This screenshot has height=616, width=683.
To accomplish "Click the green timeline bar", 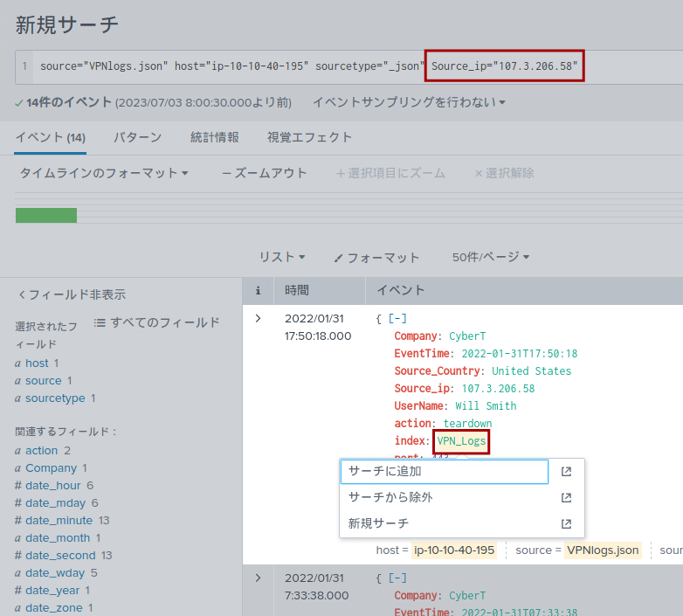I will coord(46,215).
